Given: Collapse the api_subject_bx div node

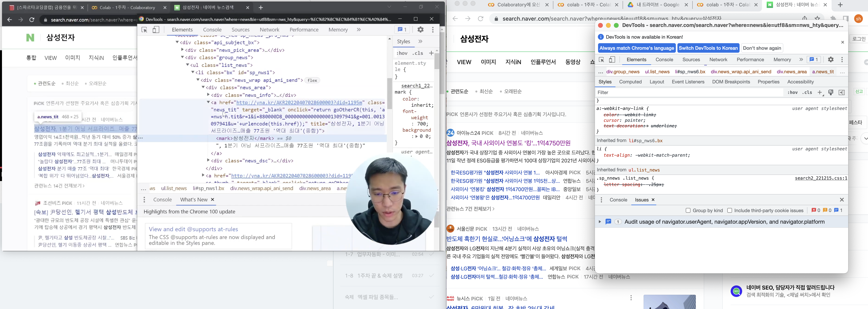Looking at the screenshot, I should pos(177,42).
